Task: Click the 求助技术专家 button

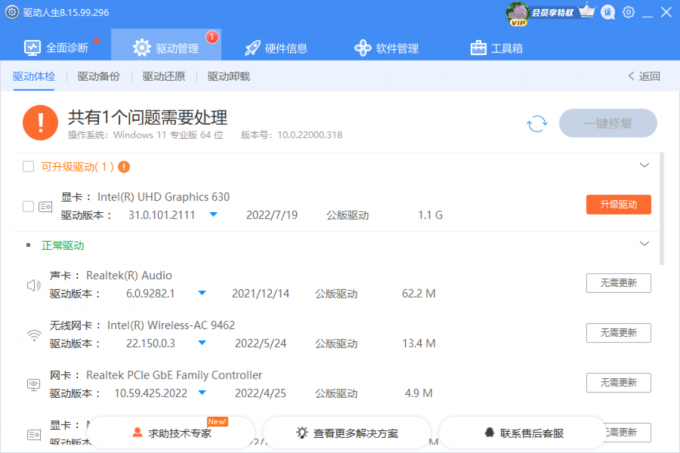Action: [172, 433]
